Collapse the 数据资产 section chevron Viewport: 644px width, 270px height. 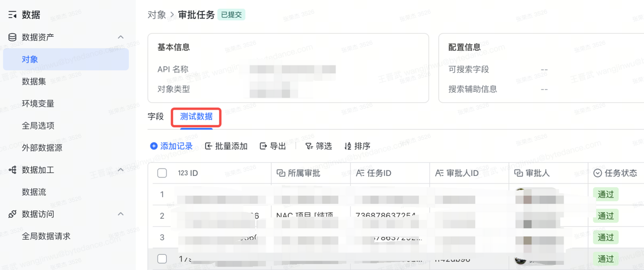(x=121, y=37)
